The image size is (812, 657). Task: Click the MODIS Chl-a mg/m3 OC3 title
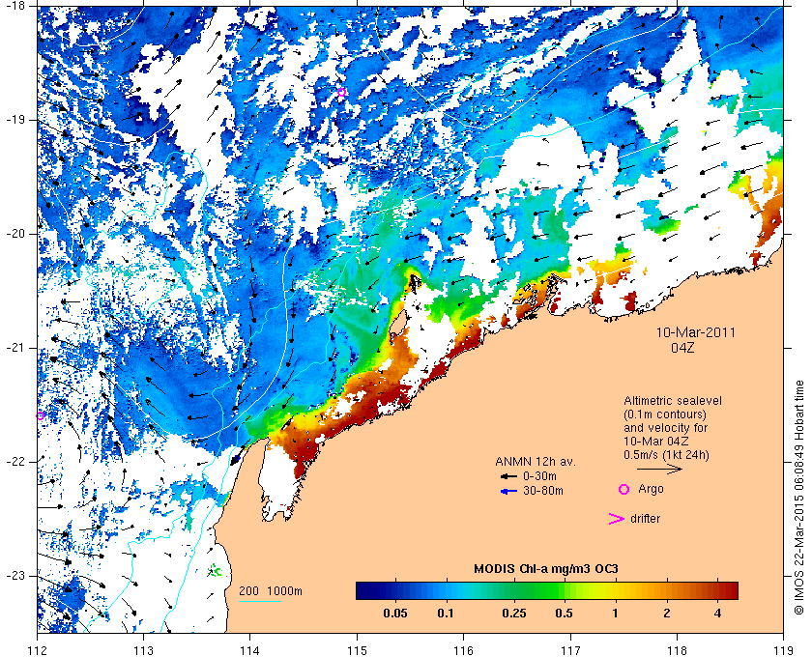click(x=546, y=569)
